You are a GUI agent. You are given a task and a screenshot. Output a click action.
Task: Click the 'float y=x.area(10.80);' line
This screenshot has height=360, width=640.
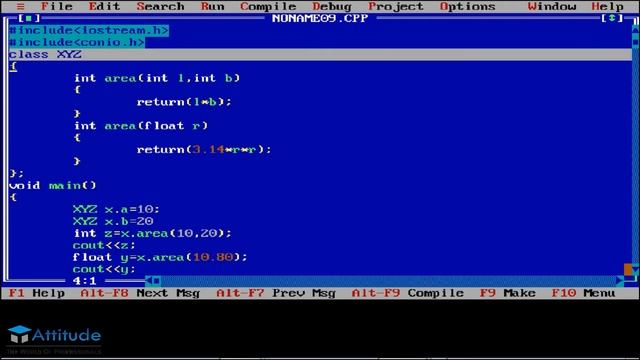160,257
